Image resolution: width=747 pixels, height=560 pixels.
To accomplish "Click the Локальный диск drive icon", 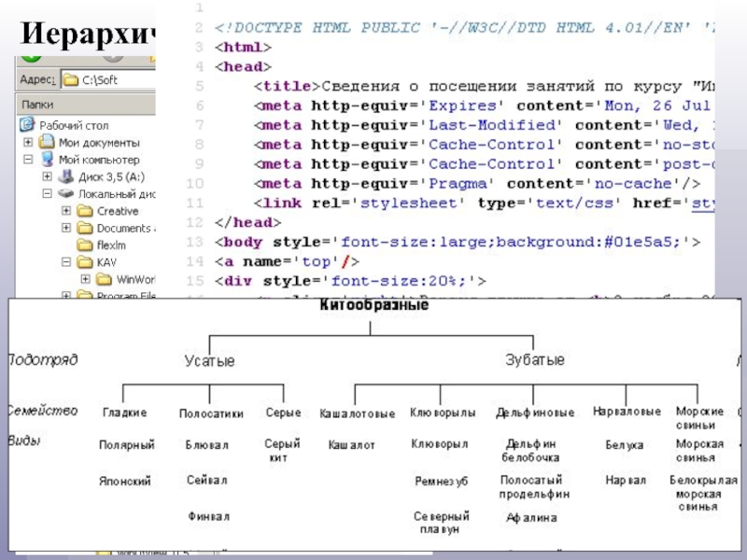I will (65, 193).
